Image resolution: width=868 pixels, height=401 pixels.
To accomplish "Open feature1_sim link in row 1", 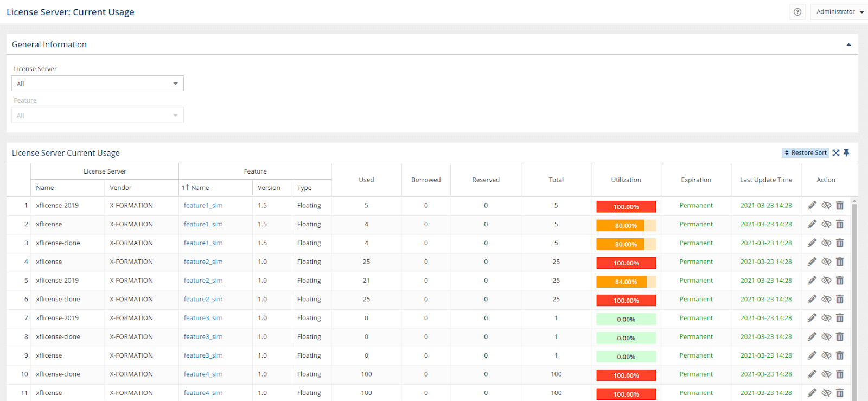I will pyautogui.click(x=203, y=206).
